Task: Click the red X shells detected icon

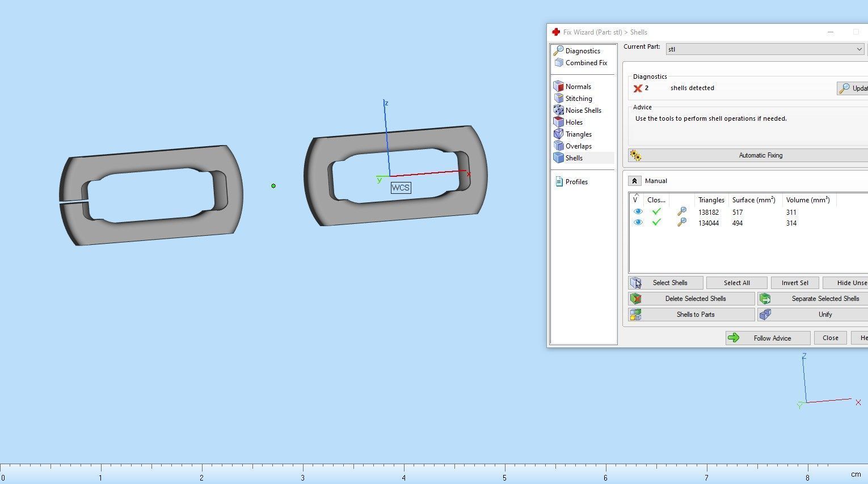Action: click(x=638, y=88)
